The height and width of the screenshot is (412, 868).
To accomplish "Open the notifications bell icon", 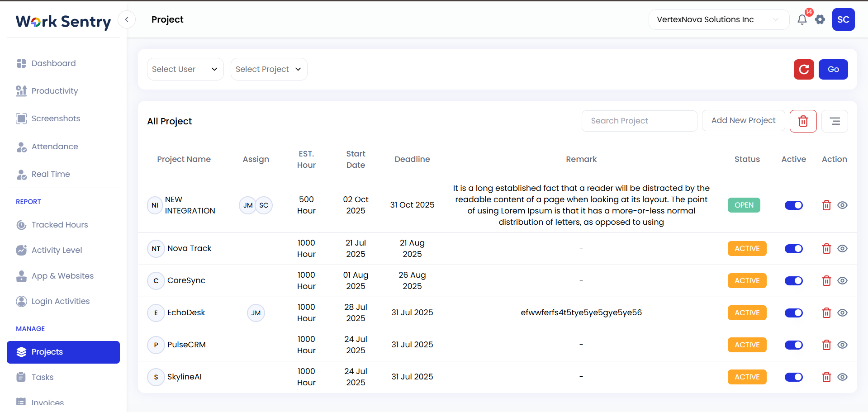I will pyautogui.click(x=802, y=19).
